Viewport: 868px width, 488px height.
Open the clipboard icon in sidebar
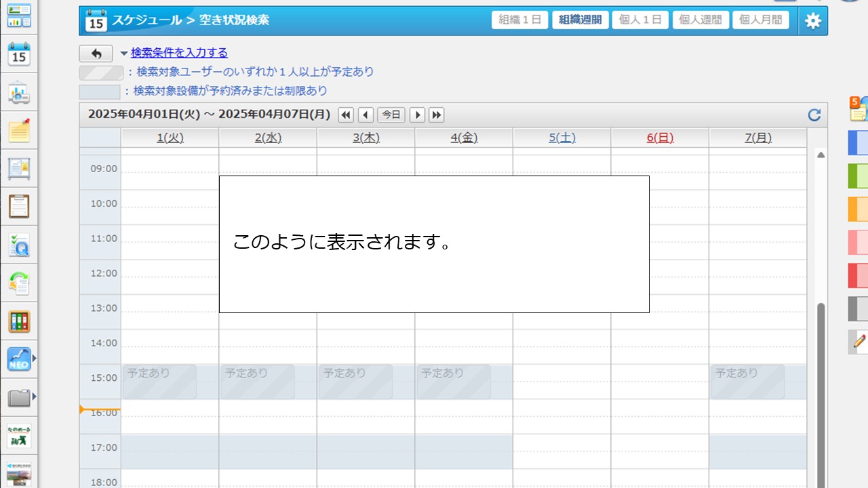point(19,206)
